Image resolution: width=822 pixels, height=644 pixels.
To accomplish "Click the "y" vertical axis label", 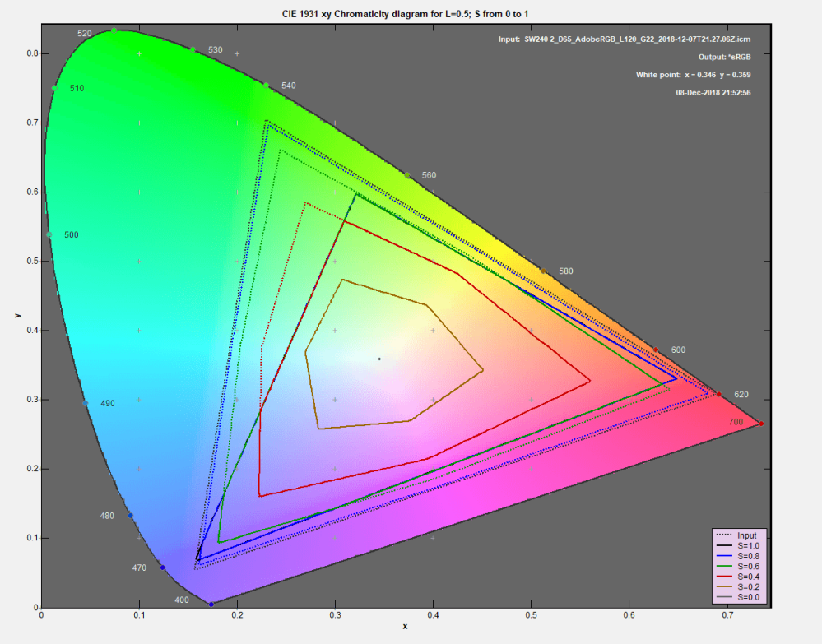I will click(x=17, y=316).
